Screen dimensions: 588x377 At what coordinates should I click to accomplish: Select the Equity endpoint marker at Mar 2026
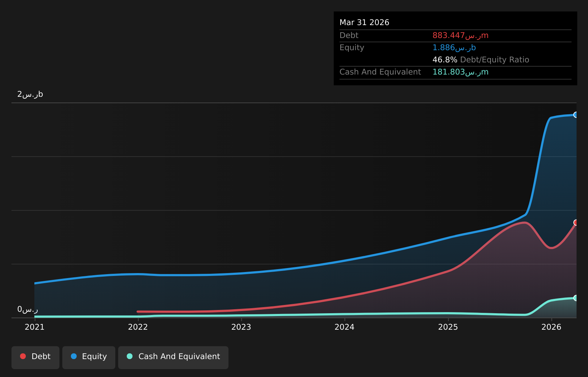pyautogui.click(x=576, y=115)
